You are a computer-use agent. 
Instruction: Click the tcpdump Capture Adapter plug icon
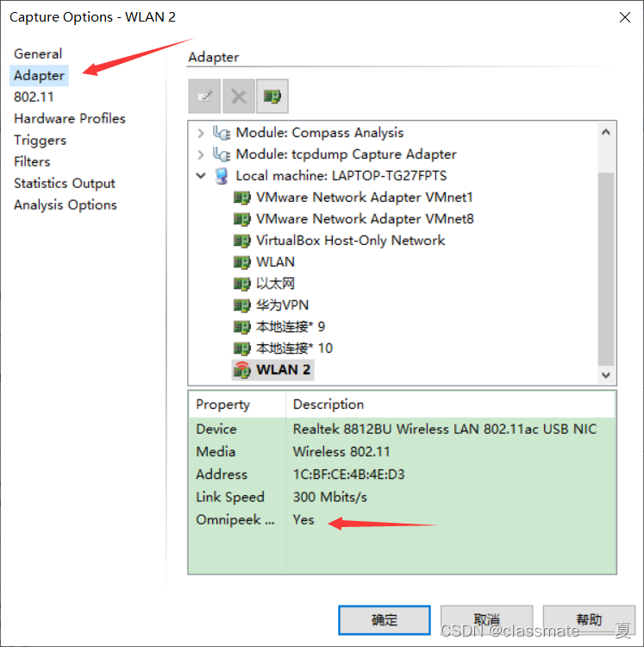click(x=222, y=154)
